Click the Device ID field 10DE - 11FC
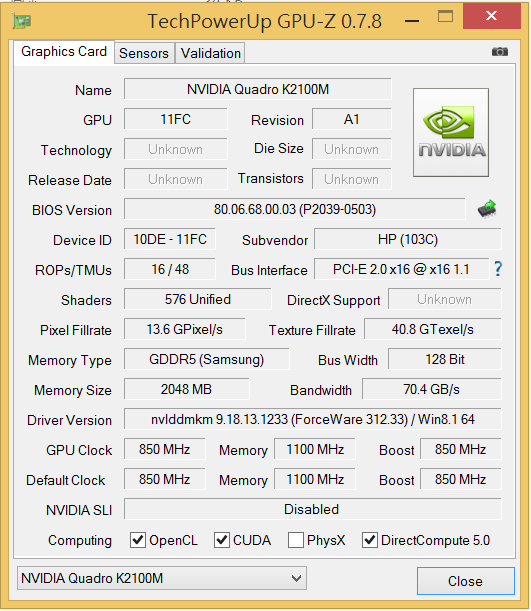The width and height of the screenshot is (531, 611). click(x=170, y=239)
